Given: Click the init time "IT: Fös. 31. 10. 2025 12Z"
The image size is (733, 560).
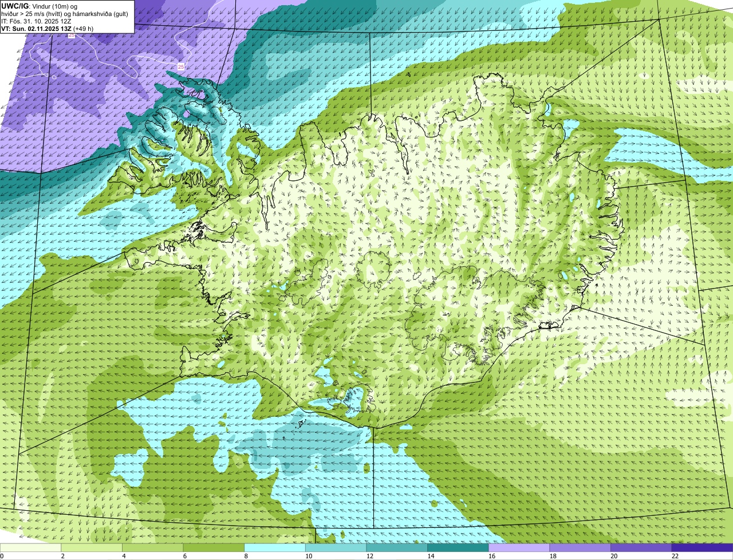Looking at the screenshot, I should tap(36, 21).
